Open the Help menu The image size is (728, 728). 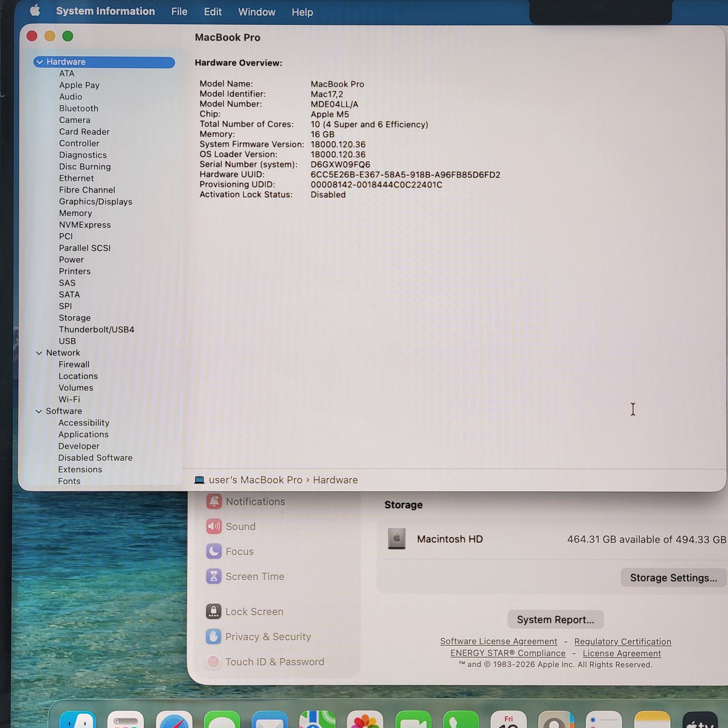click(x=302, y=12)
